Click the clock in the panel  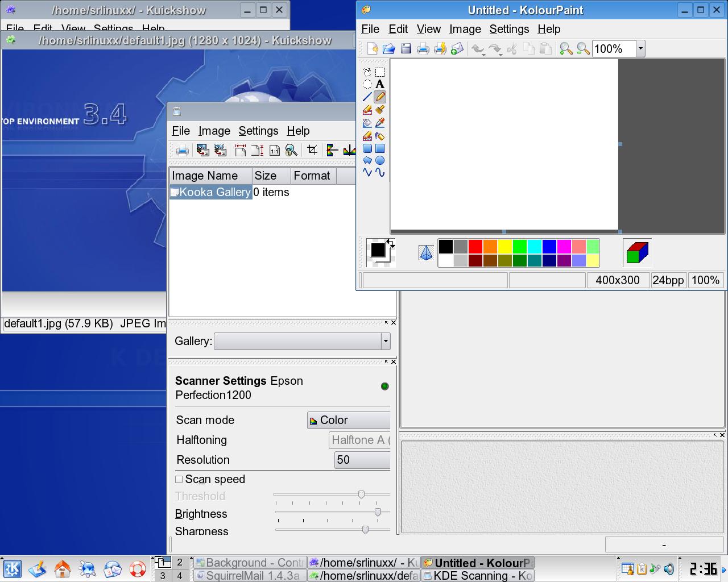pos(703,569)
